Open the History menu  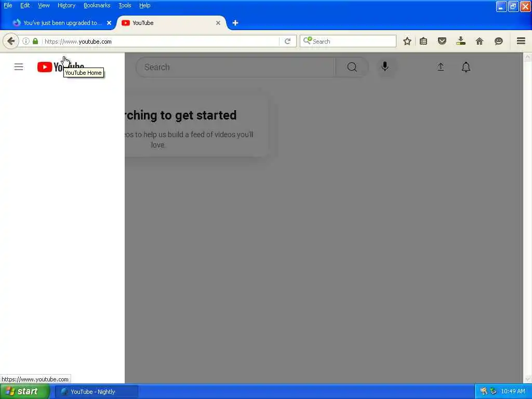coord(66,5)
